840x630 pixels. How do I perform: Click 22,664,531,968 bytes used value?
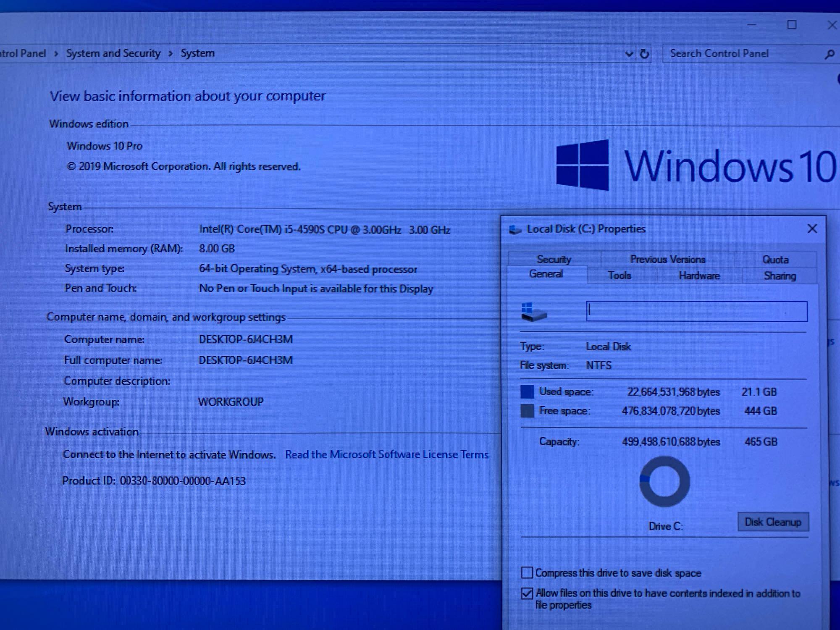673,392
